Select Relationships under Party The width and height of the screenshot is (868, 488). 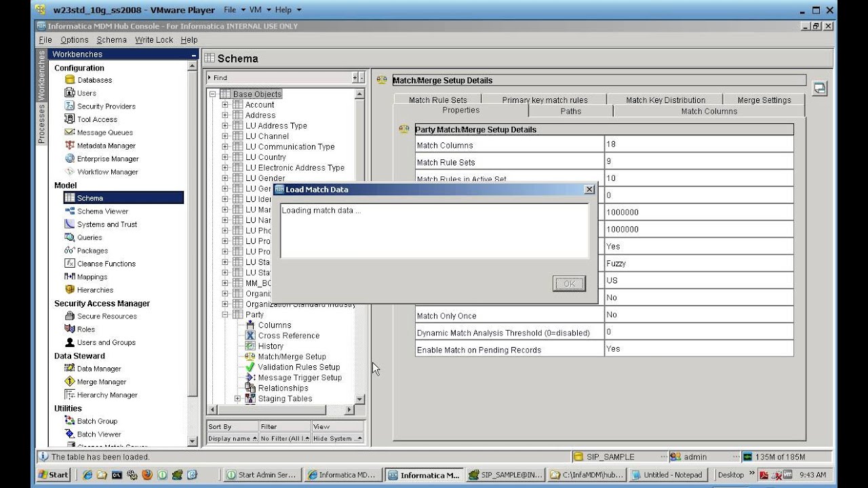283,388
